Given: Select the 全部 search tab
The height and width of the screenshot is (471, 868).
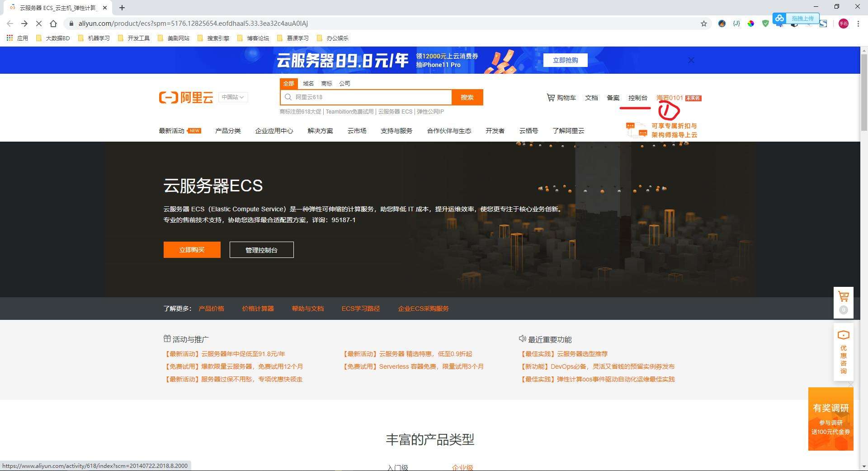Looking at the screenshot, I should coord(288,83).
